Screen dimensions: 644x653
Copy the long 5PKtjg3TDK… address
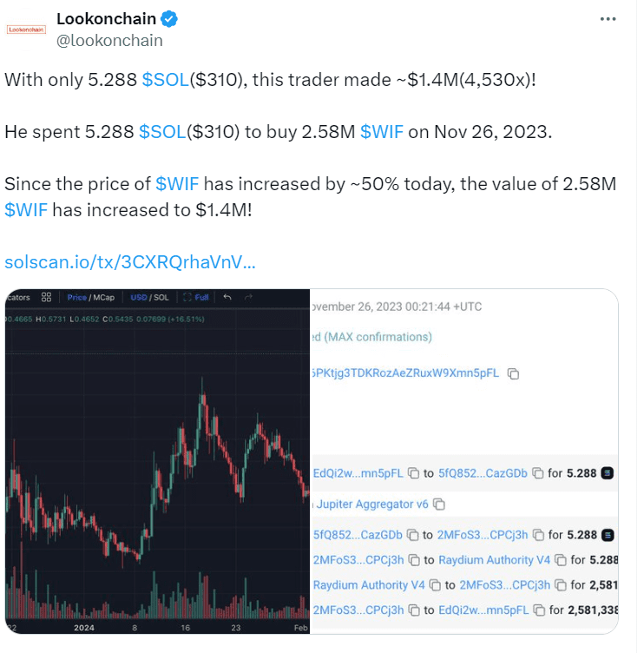[514, 373]
